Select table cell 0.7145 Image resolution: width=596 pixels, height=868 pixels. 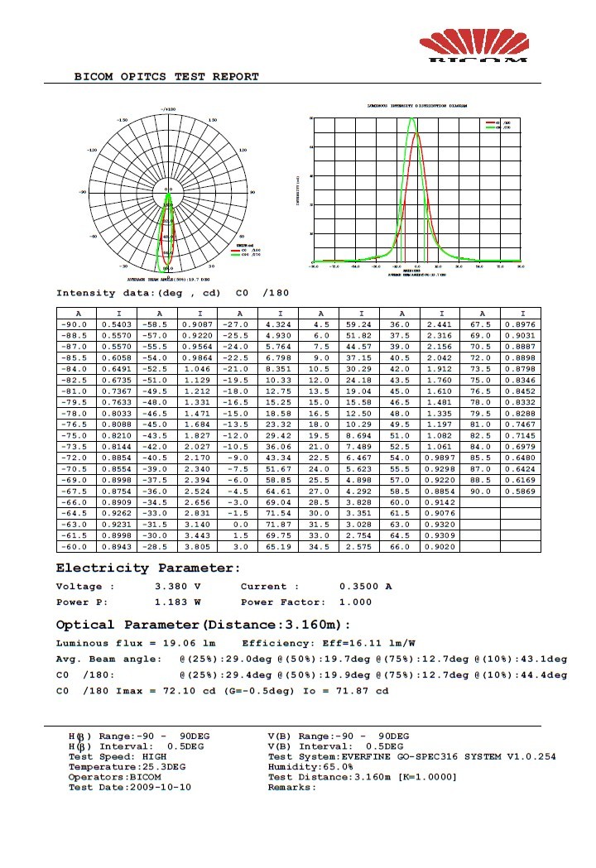tap(520, 436)
